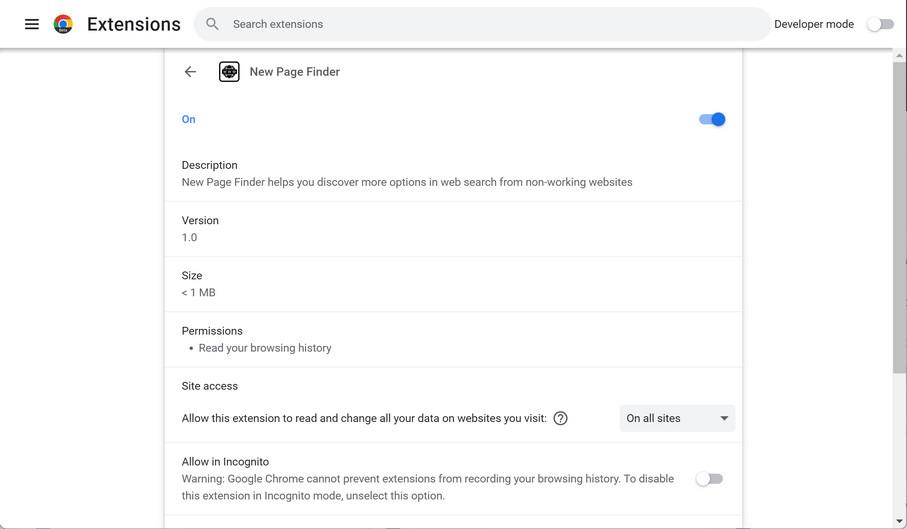This screenshot has width=907, height=529.
Task: Click the site access dropdown arrow
Action: tap(724, 418)
